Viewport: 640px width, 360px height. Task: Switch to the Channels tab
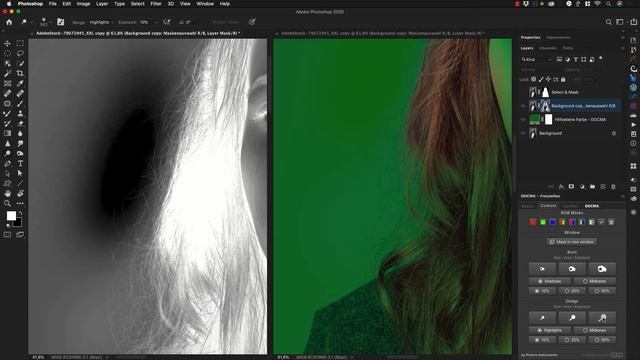pos(548,48)
